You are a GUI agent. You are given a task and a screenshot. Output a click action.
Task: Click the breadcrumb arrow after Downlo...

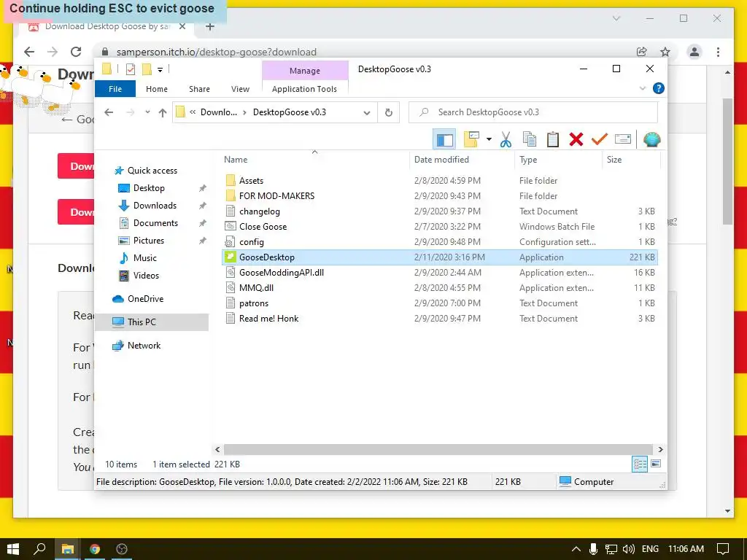coord(244,112)
